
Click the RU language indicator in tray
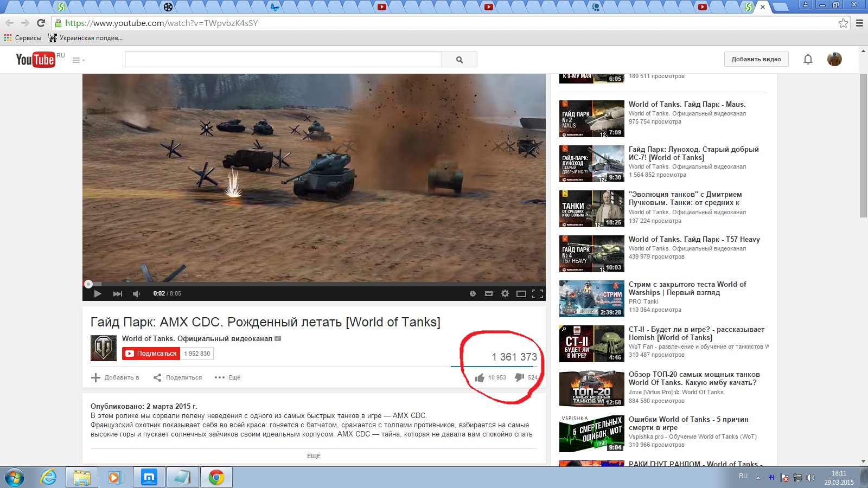(x=743, y=476)
